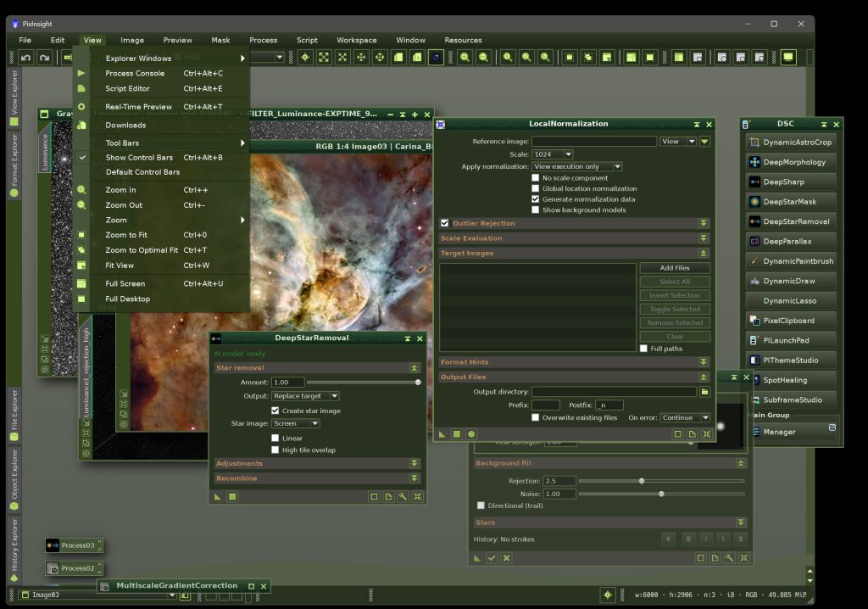Open DeepStarMask from the DSC panel
Screen dimensions: 868x609
click(791, 202)
